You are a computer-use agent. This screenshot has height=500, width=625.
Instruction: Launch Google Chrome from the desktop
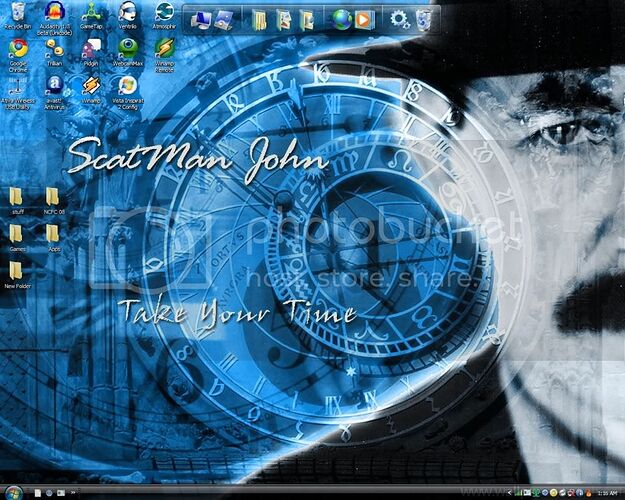click(x=18, y=49)
